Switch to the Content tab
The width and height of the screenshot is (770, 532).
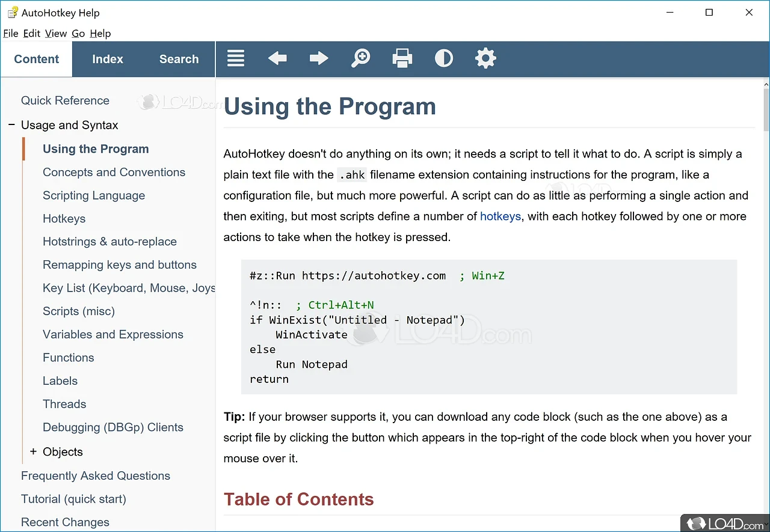point(37,59)
